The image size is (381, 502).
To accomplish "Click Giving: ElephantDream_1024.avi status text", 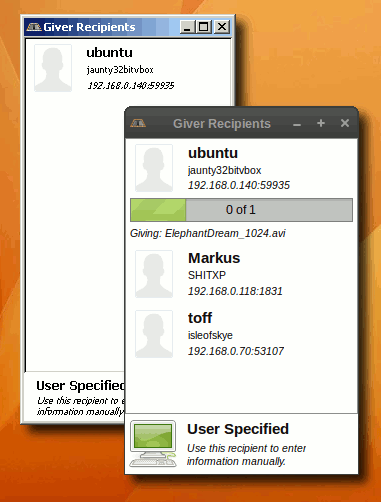I will [208, 233].
